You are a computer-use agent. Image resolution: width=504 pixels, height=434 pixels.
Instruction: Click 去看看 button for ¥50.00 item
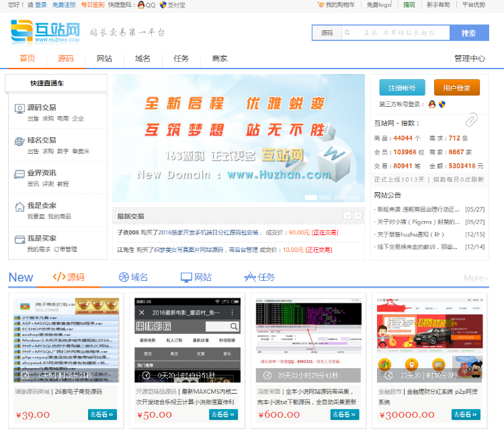pyautogui.click(x=224, y=415)
